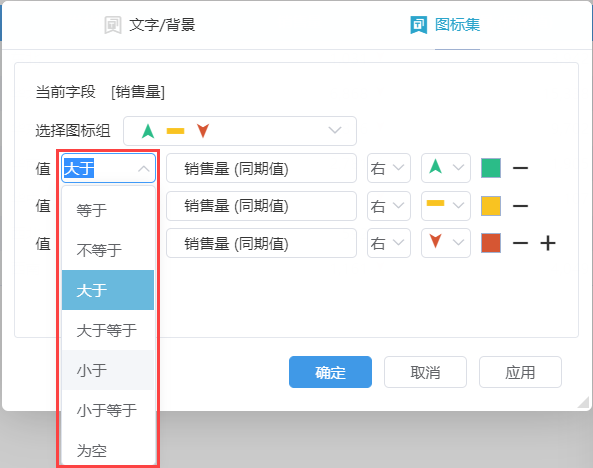The image size is (593, 468).
Task: Click the 图标集 tab icon
Action: point(419,25)
